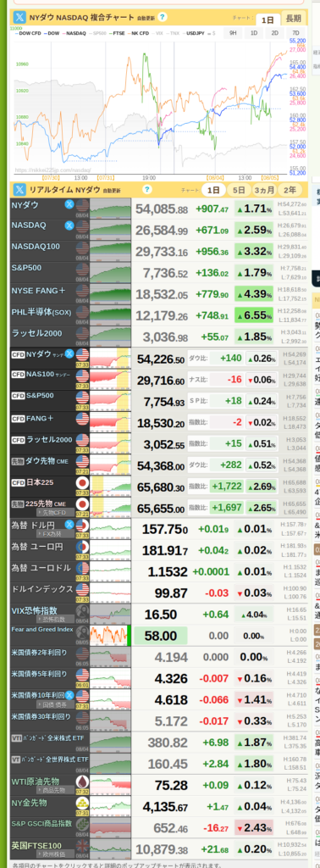
Task: Open the help question mark for 複合チャート
Action: pyautogui.click(x=162, y=17)
